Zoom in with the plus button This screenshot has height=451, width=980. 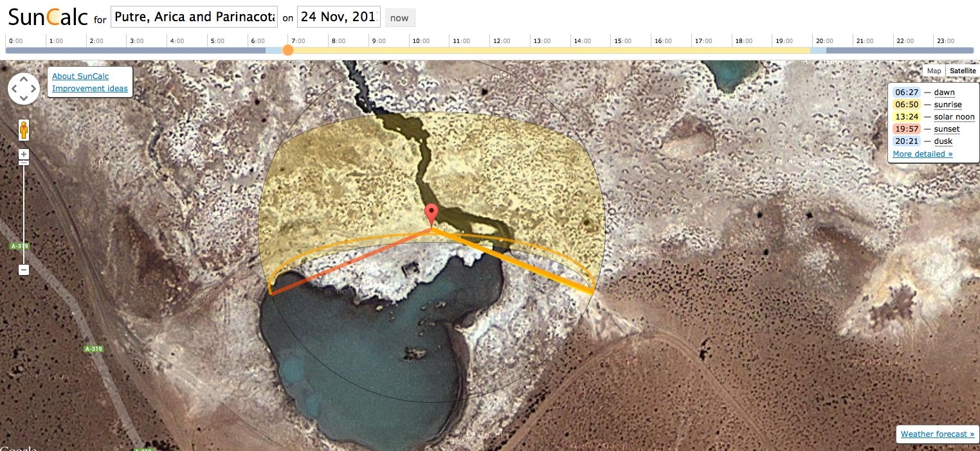point(24,154)
